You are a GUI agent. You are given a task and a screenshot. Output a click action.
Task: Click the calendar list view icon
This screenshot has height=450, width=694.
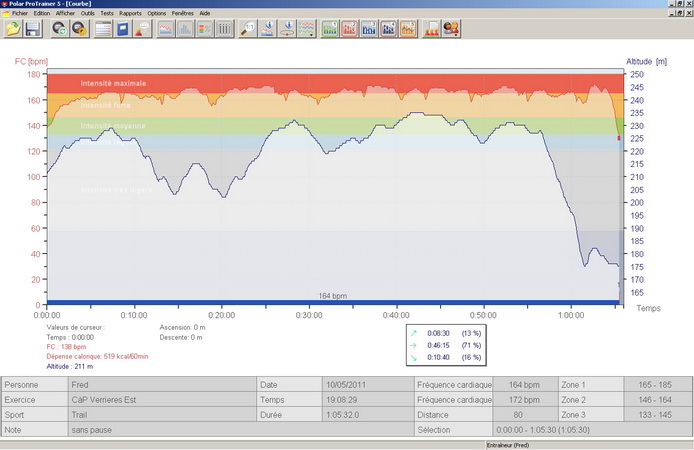click(x=102, y=29)
